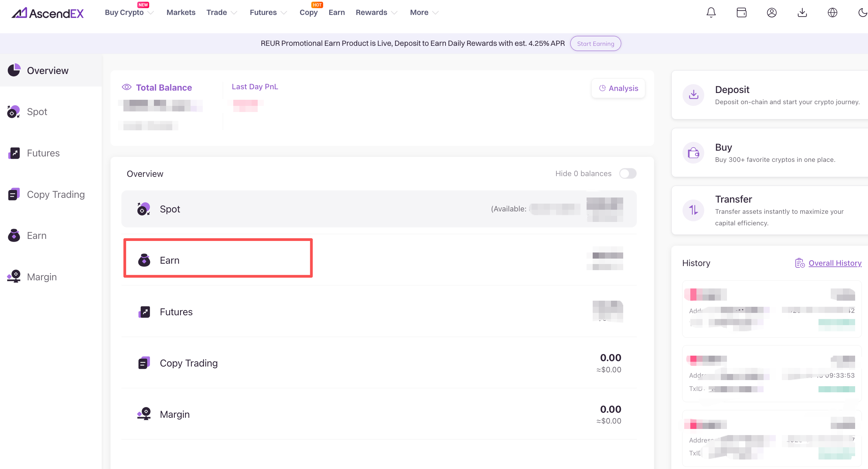The height and width of the screenshot is (469, 868).
Task: Toggle Total Balance visibility eye icon
Action: (126, 87)
